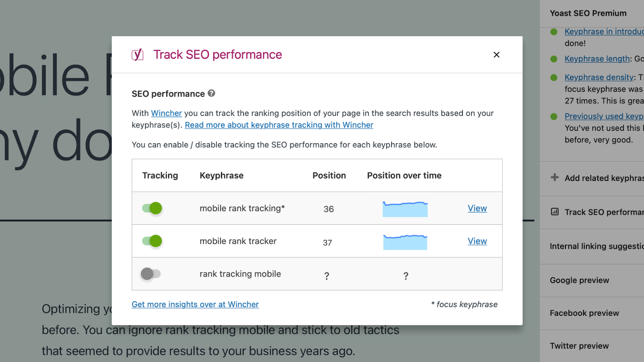View position history for mobile rank tracking

pyautogui.click(x=477, y=208)
